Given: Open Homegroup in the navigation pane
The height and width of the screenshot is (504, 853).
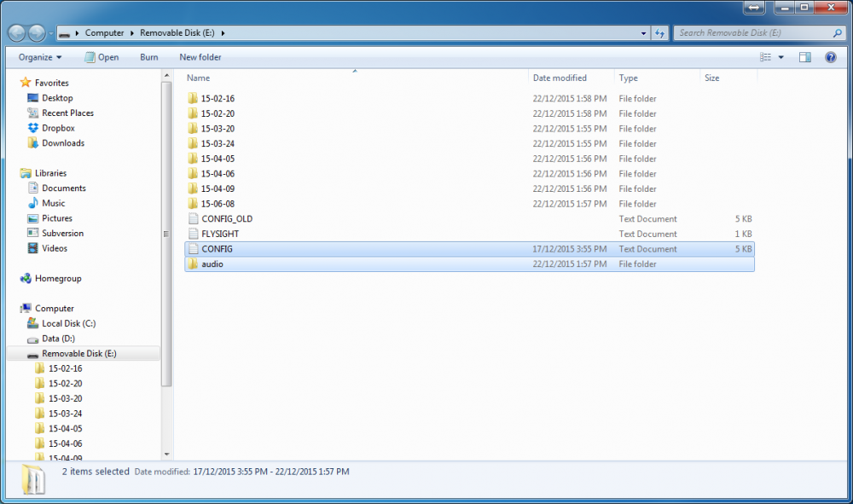Looking at the screenshot, I should coord(58,278).
